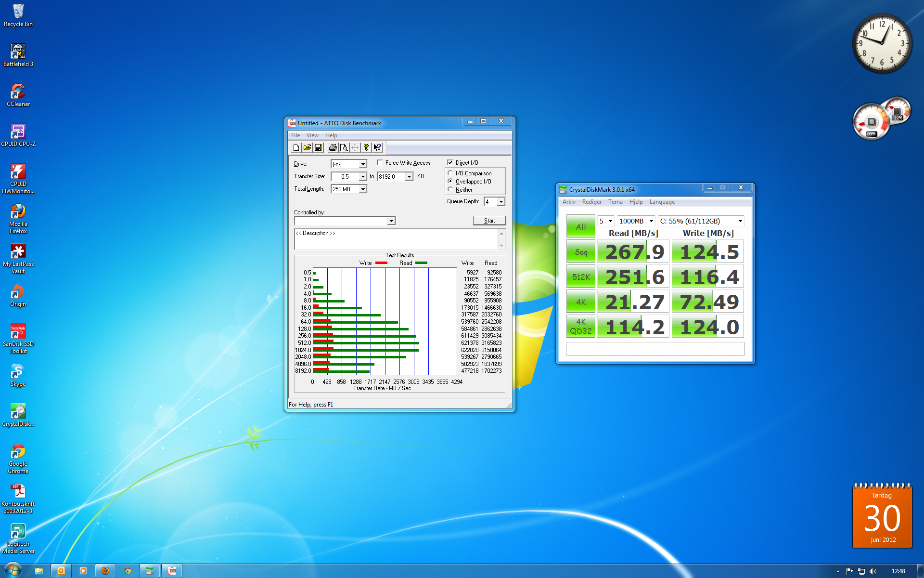Click the Seq test button
This screenshot has width=924, height=578.
click(581, 252)
